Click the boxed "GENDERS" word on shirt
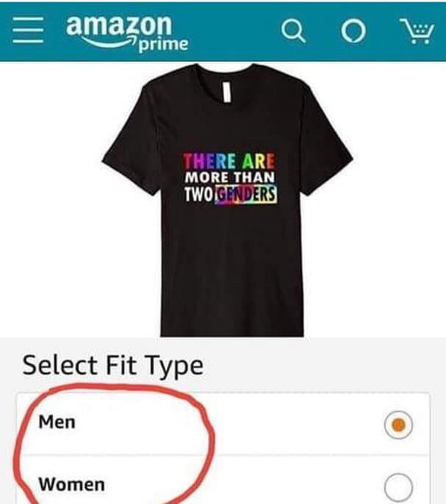The image size is (446, 504). [246, 194]
